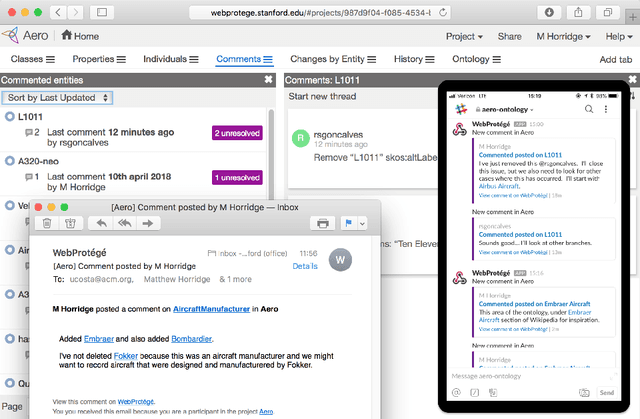Click the reply arrow in Mail toolbar
The width and height of the screenshot is (640, 419).
pos(101,223)
